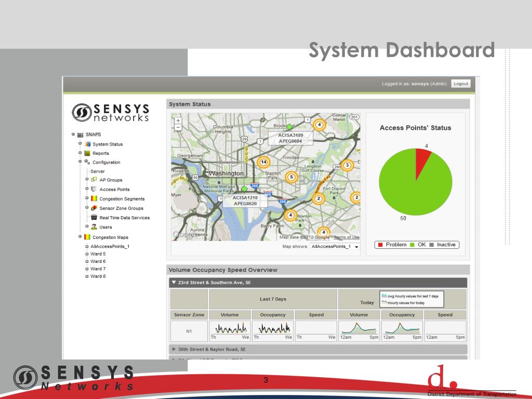Expand the AP Groups tree node
The width and height of the screenshot is (532, 399).
pos(87,179)
